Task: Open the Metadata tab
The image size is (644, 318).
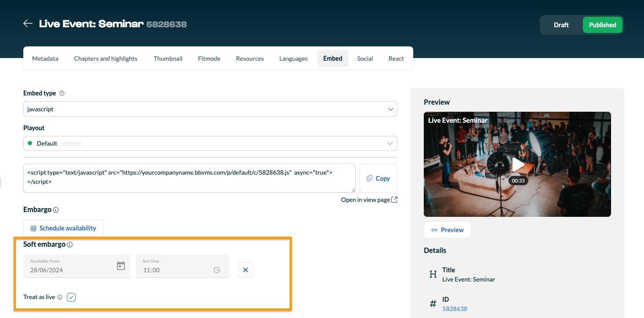Action: click(45, 58)
